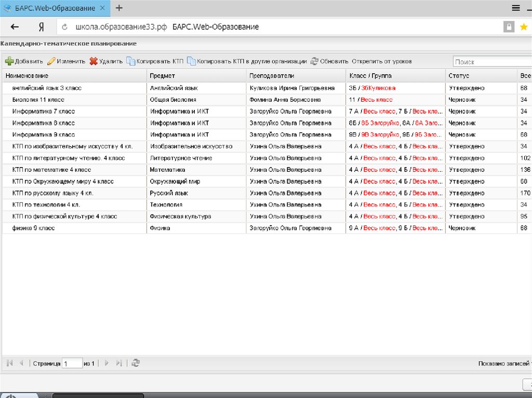The image size is (532, 398).
Task: Click the pencil Edit (Изменить) icon
Action: 51,61
